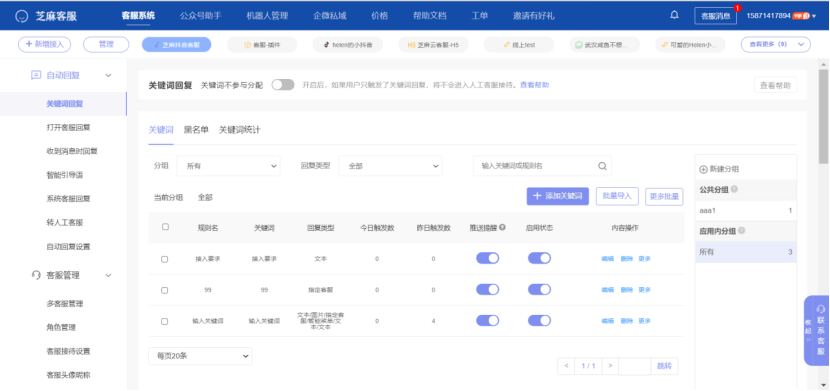Click 删除 for rule 99

pos(627,290)
